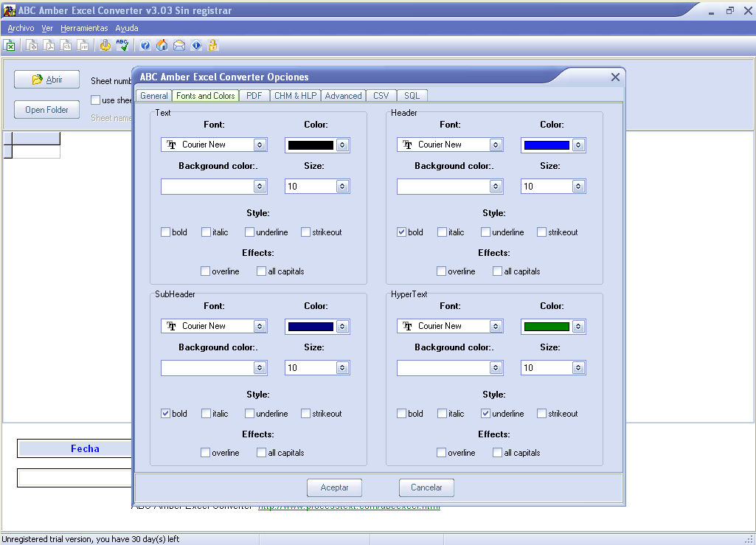The image size is (756, 545).
Task: Toggle italic in the Header group
Action: click(442, 232)
